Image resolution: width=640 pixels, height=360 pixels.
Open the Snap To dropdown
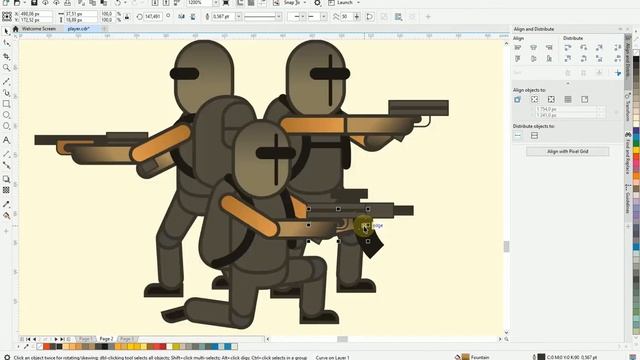click(x=304, y=3)
